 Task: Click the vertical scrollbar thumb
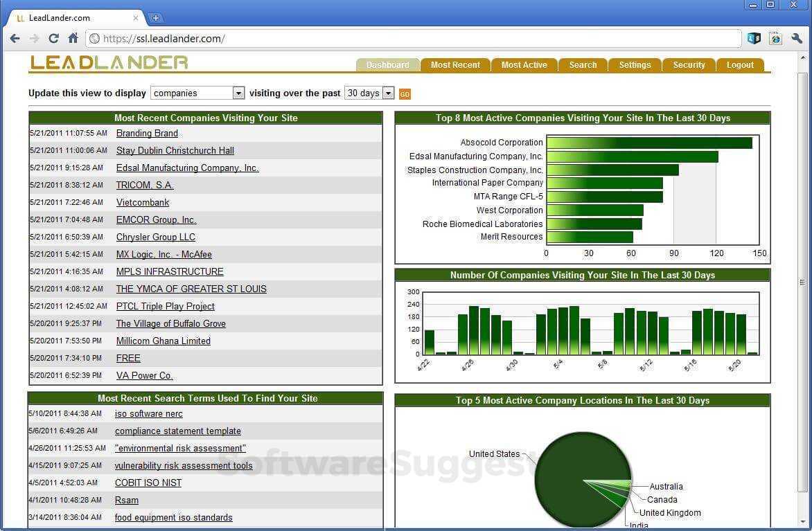pos(803,282)
